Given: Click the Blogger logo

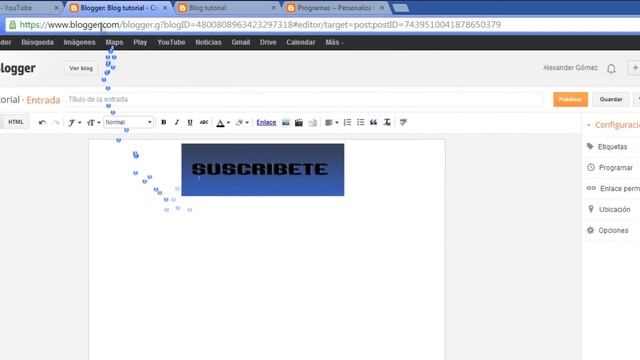Looking at the screenshot, I should 18,68.
